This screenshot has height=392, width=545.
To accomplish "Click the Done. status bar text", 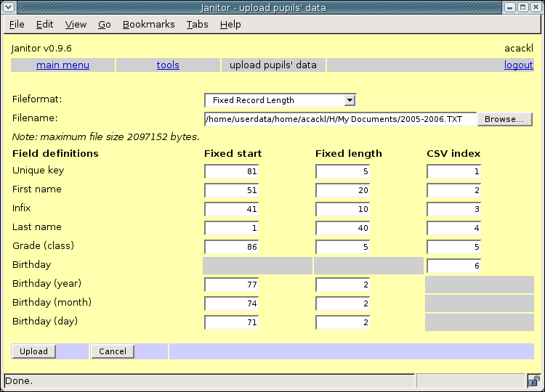I will point(19,381).
